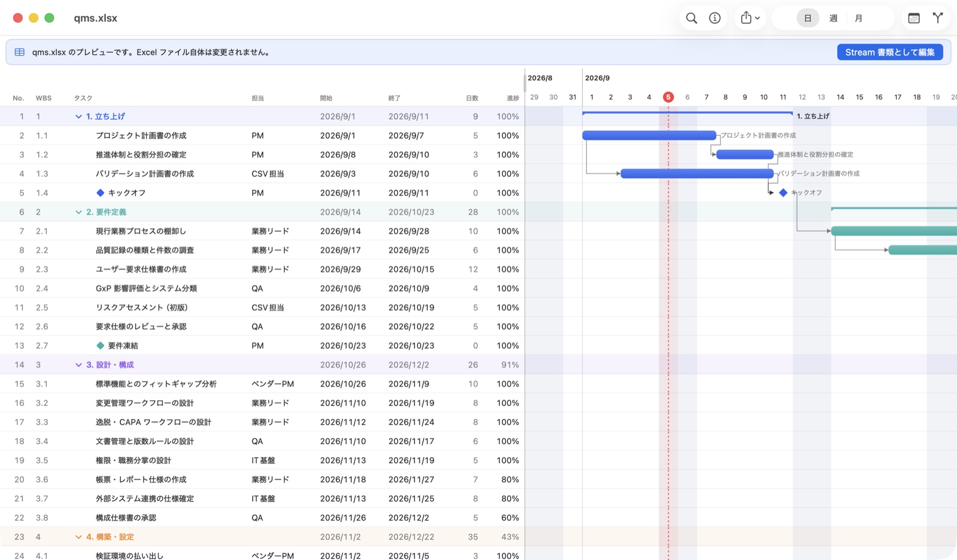Click the 要件凍結 milestone diamond in the table

click(x=100, y=345)
